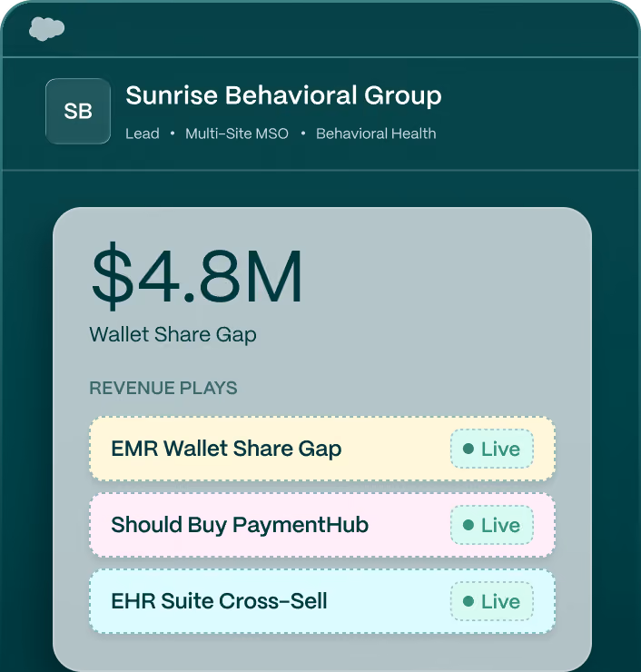Open the Should Buy PaymentHub play

coord(322,525)
